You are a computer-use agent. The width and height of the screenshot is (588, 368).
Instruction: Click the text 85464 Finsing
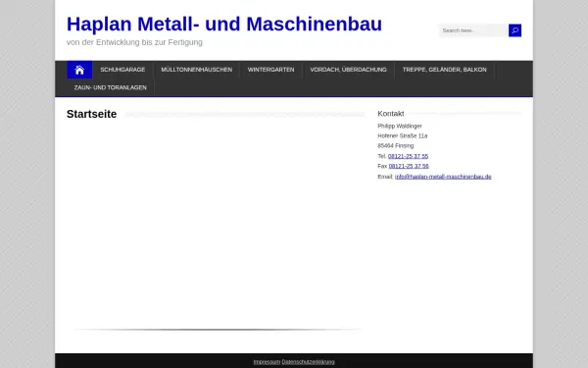(396, 145)
